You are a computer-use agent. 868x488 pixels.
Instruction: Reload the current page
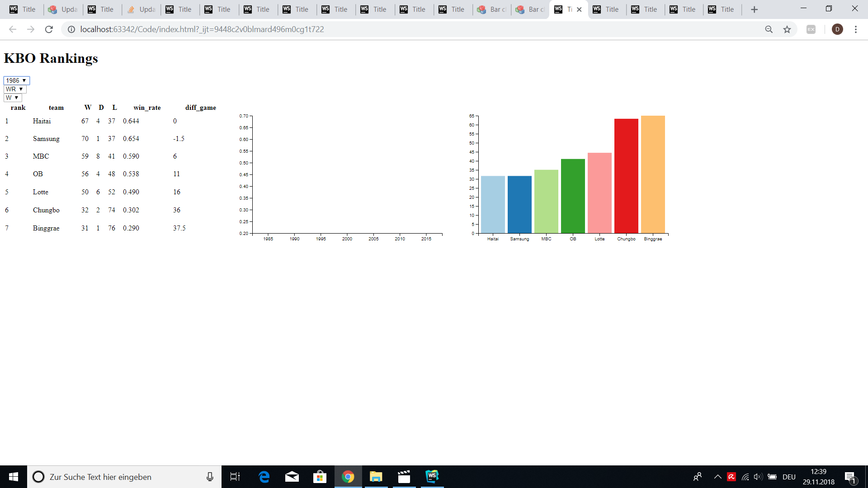(49, 29)
